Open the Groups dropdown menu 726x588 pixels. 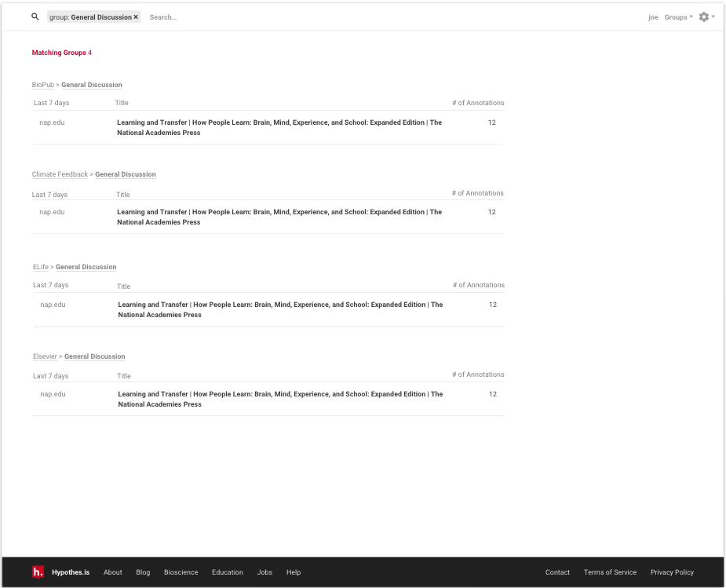point(678,17)
